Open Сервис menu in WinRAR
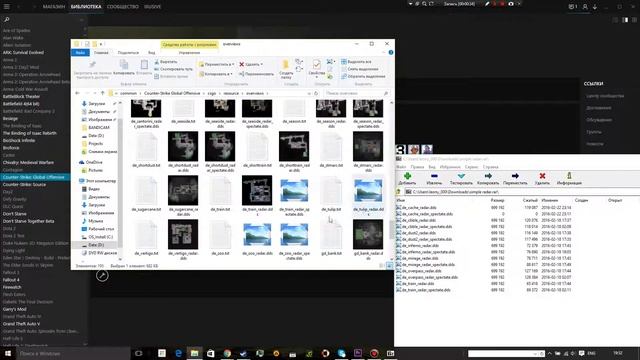Viewport: 640px width, 360px height. 471,167
